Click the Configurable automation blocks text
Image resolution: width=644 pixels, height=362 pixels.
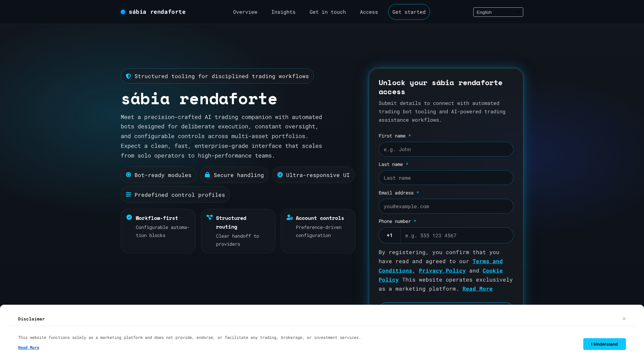pos(163,231)
